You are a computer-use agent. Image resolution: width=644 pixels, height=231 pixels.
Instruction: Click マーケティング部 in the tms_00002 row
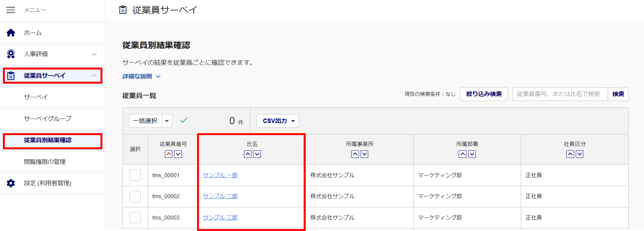coord(440,196)
